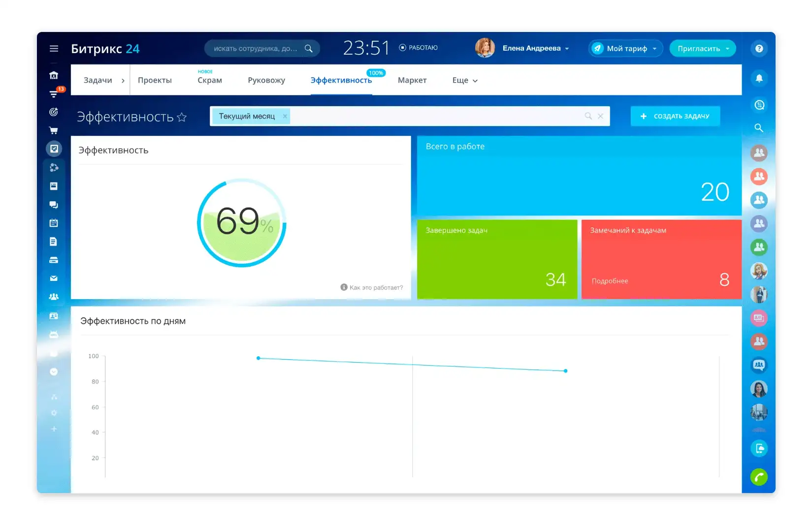Open the Руковожу tab

click(266, 80)
